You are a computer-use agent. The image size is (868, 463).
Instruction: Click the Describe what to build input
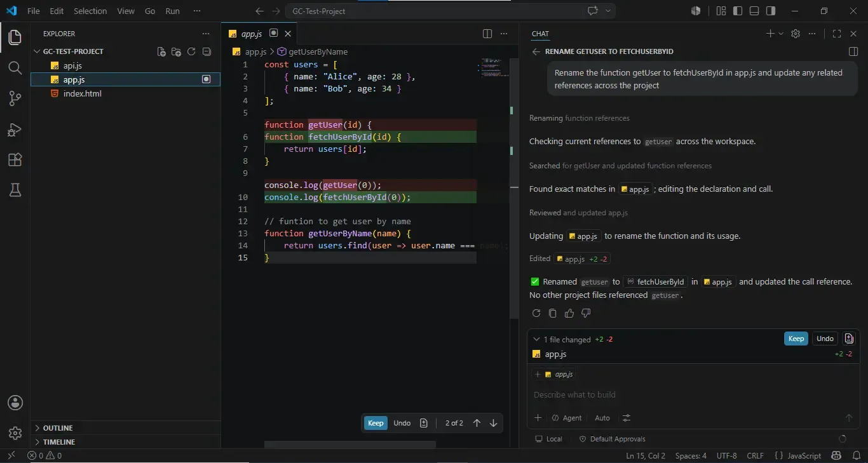tap(693, 394)
